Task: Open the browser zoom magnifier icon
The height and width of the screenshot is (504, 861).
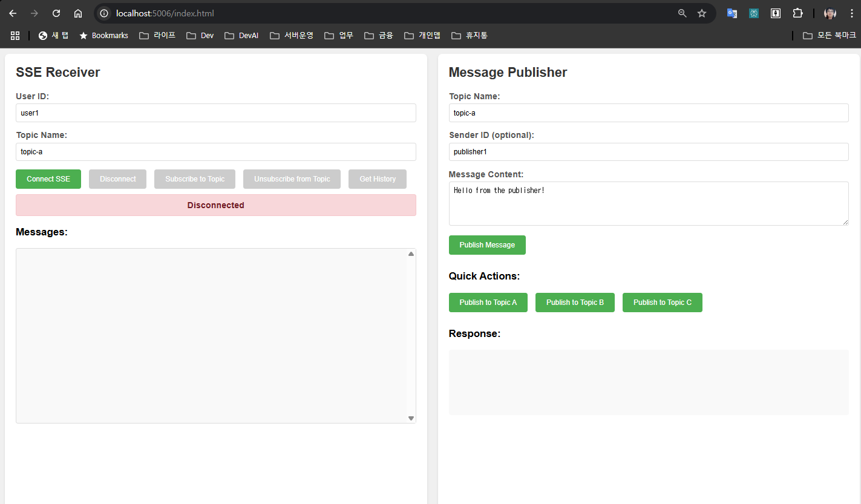Action: point(682,13)
